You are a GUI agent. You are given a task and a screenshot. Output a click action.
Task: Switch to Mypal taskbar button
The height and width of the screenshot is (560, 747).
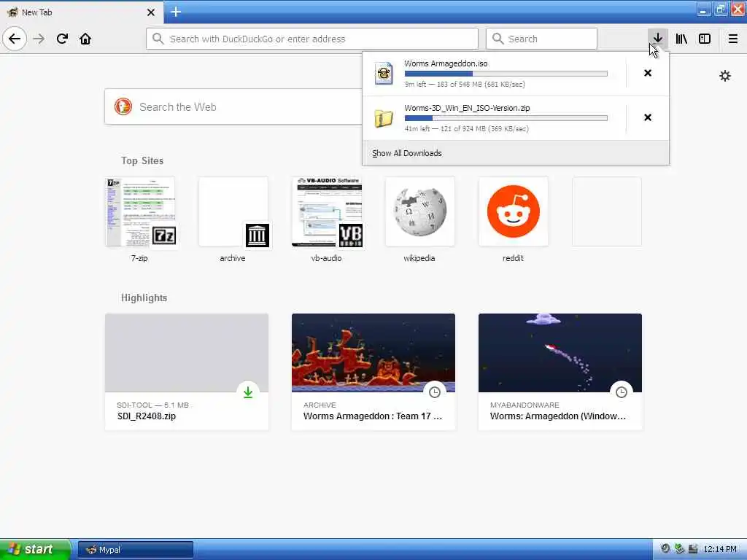point(135,550)
